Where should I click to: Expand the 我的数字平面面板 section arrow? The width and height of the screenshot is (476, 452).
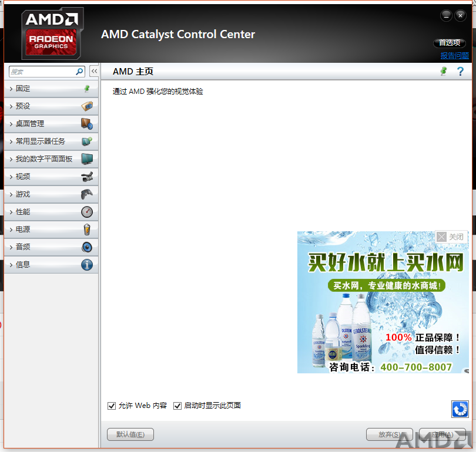(x=11, y=159)
